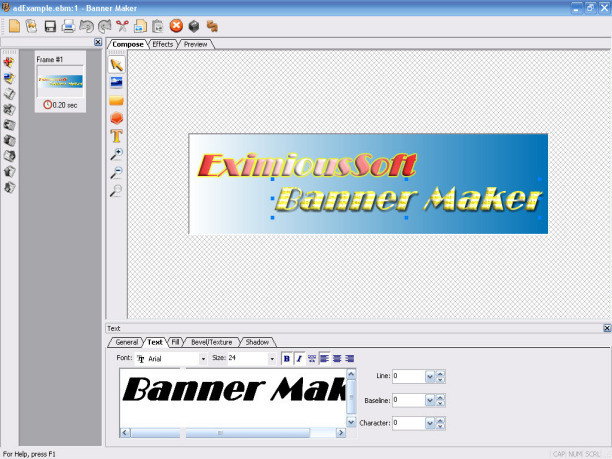The image size is (612, 459).
Task: Redo the last undone action
Action: [x=104, y=26]
